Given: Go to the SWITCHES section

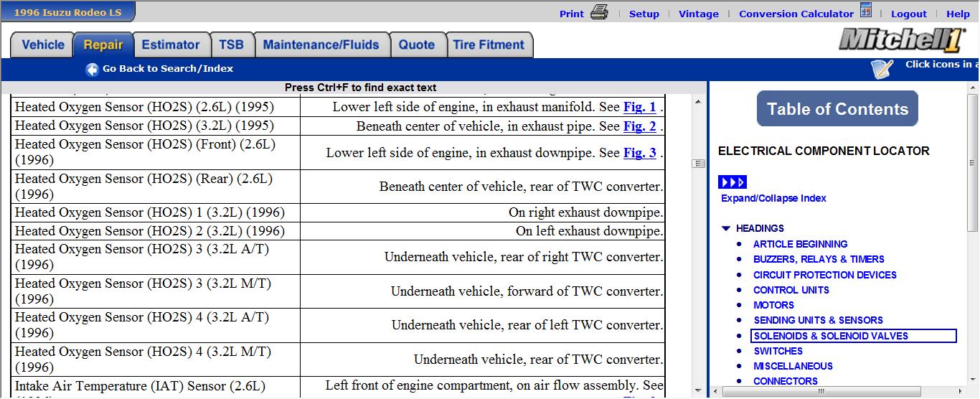Looking at the screenshot, I should 778,351.
